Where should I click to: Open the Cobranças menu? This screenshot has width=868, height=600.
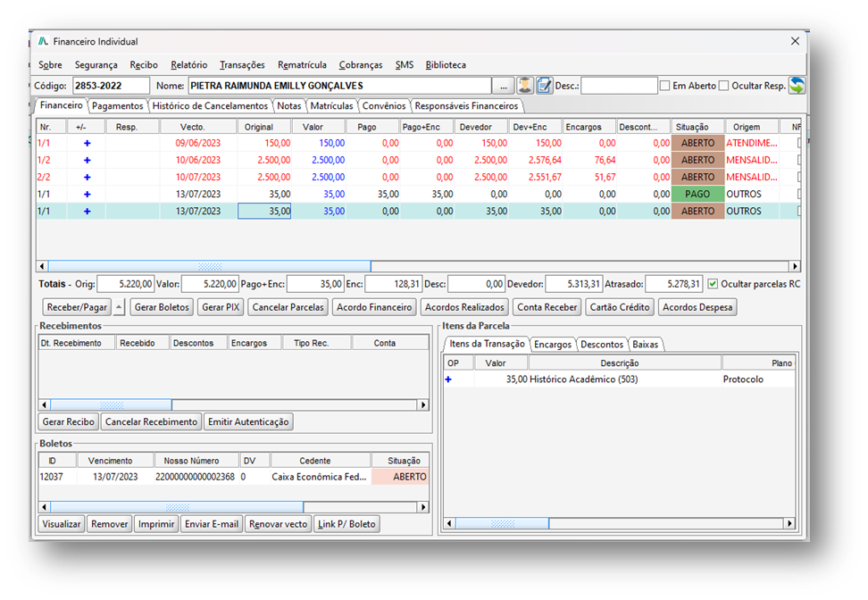tap(361, 65)
